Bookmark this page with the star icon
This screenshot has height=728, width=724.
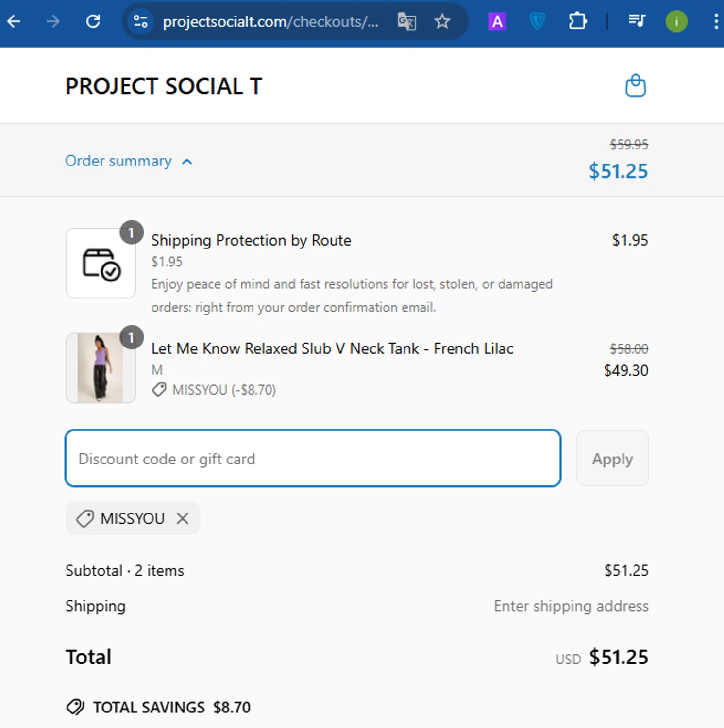coord(442,21)
